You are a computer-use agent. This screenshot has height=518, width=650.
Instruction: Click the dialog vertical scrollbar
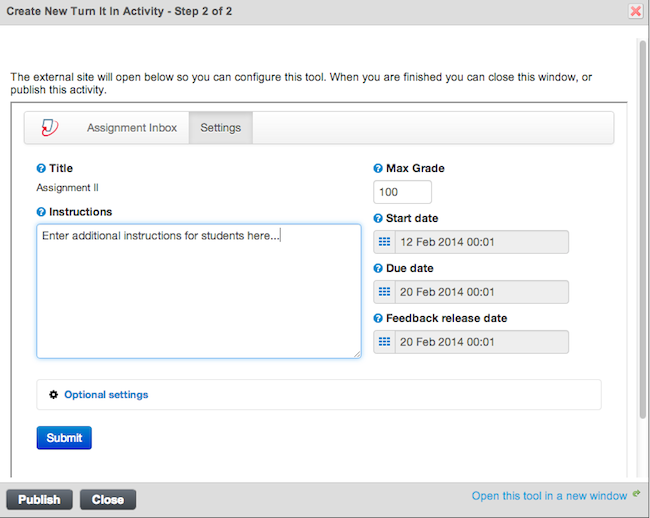[x=643, y=229]
